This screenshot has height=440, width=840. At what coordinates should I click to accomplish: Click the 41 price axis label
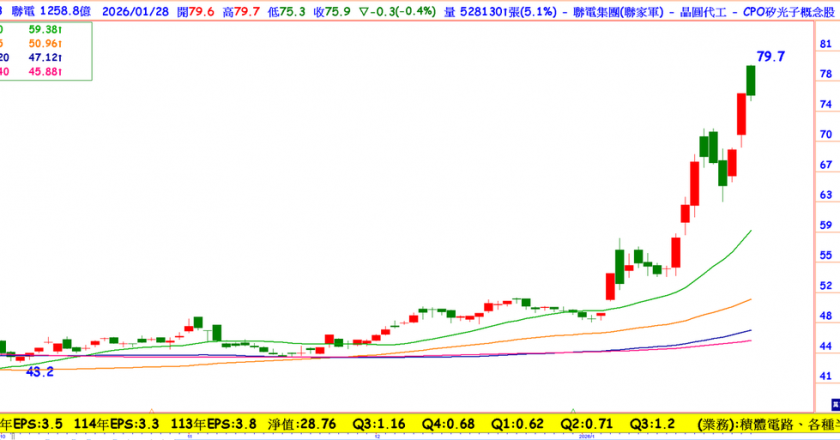pyautogui.click(x=826, y=376)
